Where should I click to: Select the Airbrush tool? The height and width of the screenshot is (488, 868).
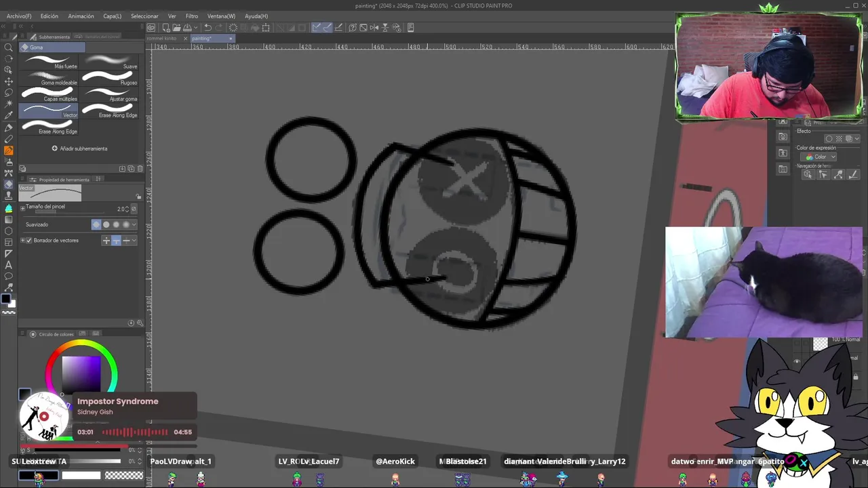click(x=9, y=162)
